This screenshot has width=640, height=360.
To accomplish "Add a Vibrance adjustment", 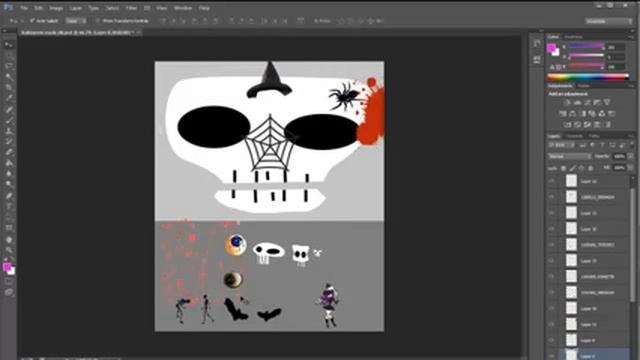I will pos(607,102).
